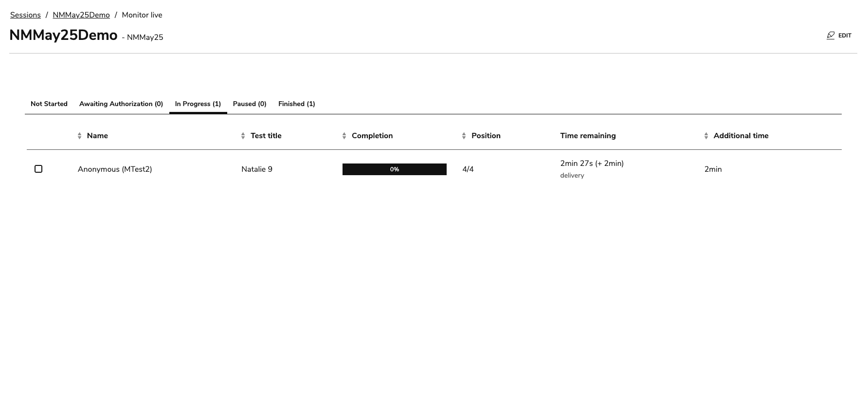Image resolution: width=868 pixels, height=399 pixels.
Task: Click the Natalie 9 test title
Action: click(257, 169)
